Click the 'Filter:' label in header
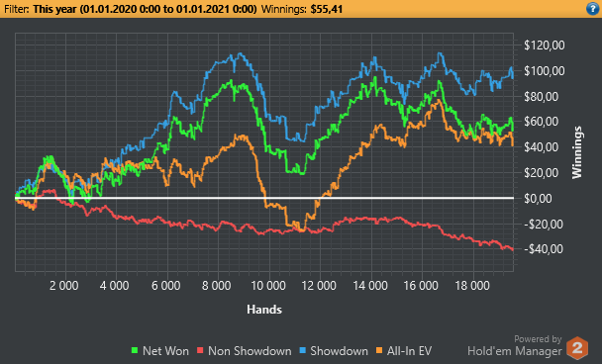602x364 pixels. click(17, 9)
